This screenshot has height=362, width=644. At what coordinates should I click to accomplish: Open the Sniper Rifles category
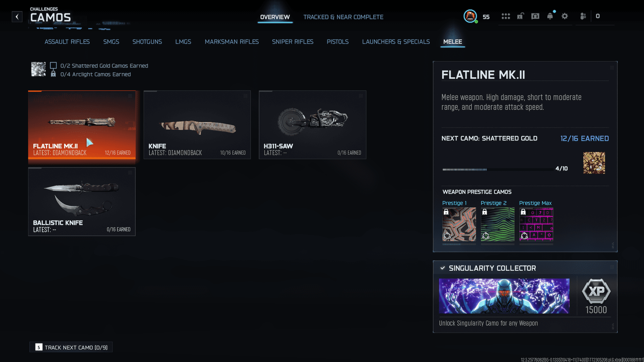pos(292,42)
